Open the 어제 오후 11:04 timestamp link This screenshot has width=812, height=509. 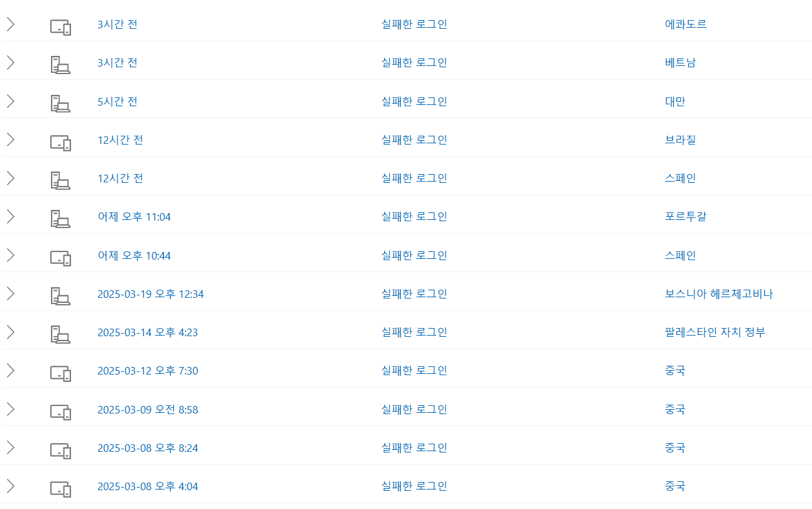[134, 217]
